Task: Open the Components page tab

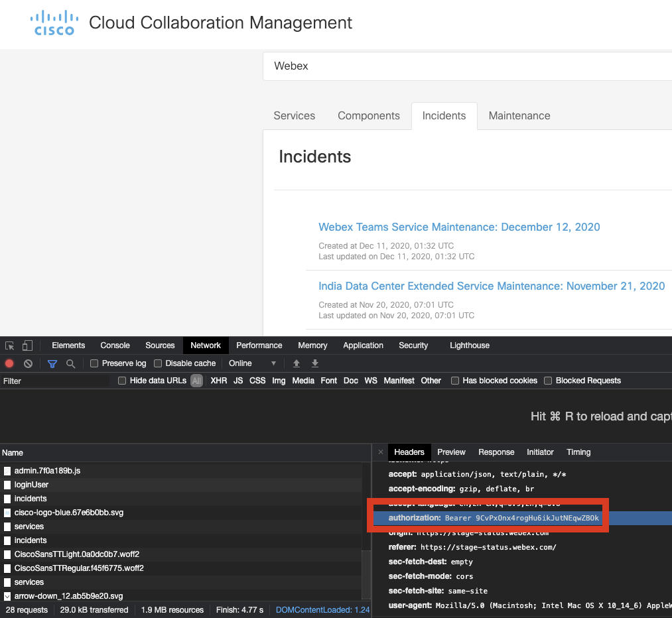Action: 369,116
